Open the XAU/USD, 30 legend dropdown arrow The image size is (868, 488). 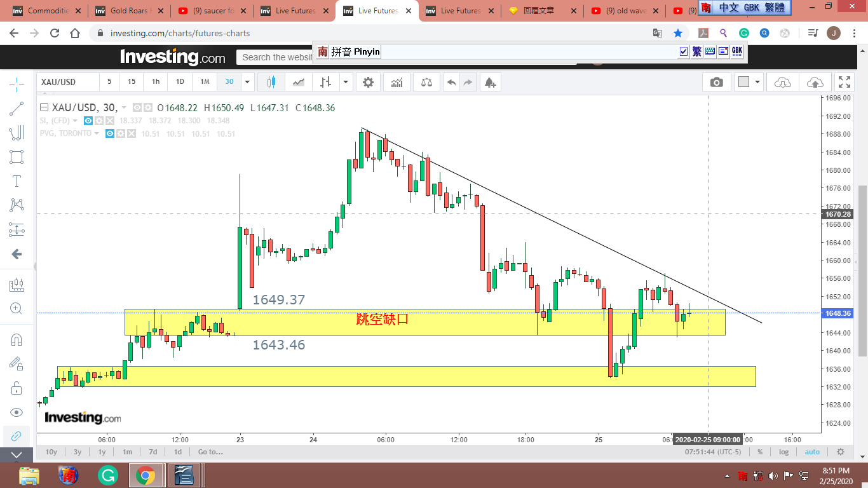(124, 108)
